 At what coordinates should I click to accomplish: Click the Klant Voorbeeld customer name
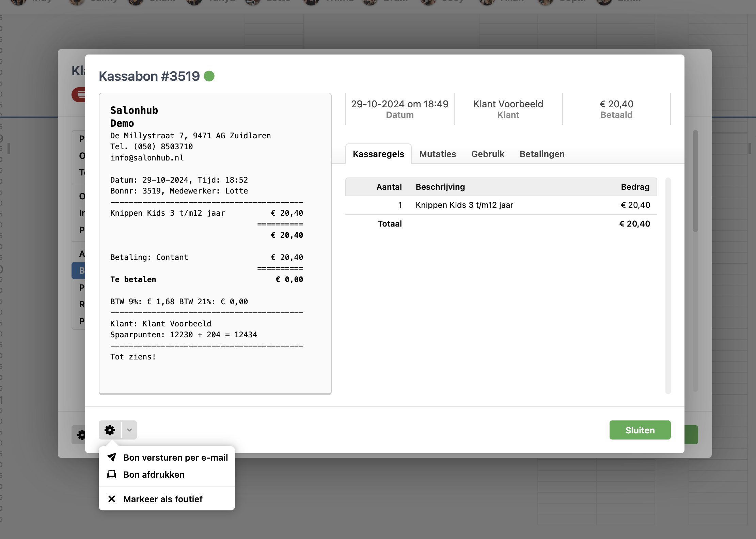click(508, 104)
